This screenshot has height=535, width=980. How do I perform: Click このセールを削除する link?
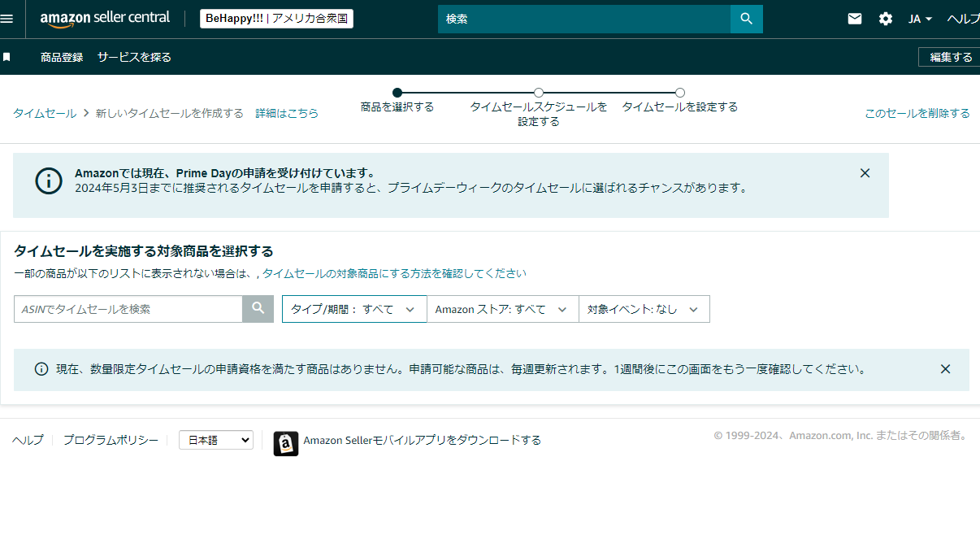click(917, 113)
